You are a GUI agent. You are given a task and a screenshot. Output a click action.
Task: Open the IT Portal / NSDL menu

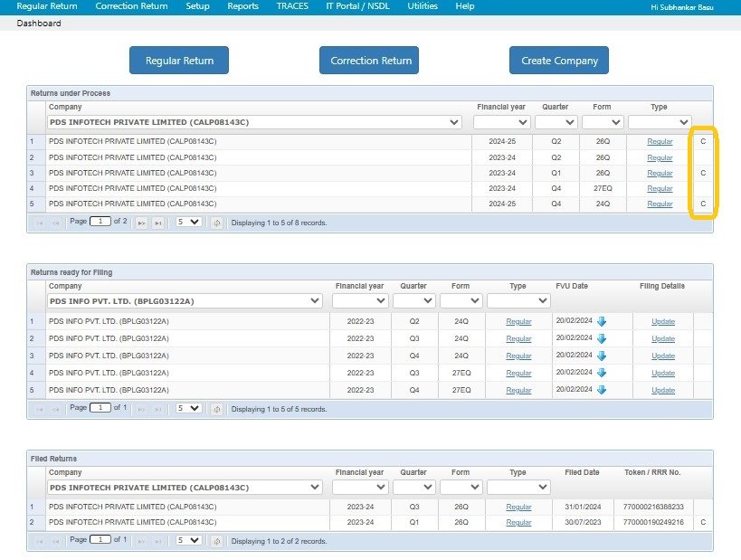click(357, 6)
